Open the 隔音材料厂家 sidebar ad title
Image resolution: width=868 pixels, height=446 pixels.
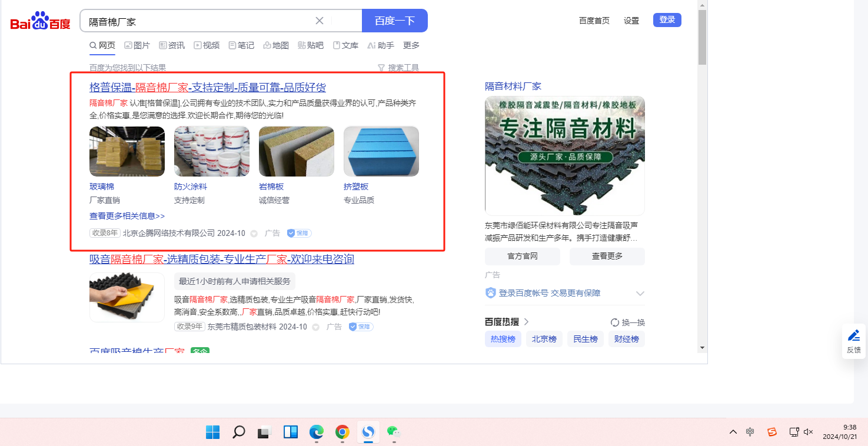tap(513, 86)
